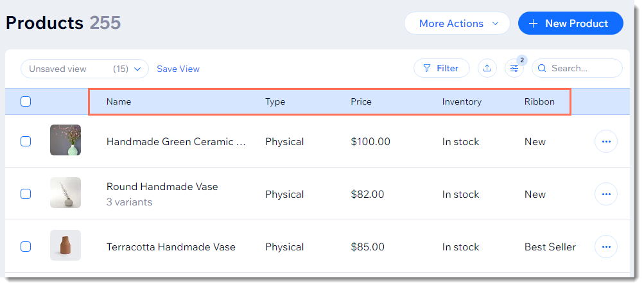Open more options for Round Handmade Vase

click(606, 194)
